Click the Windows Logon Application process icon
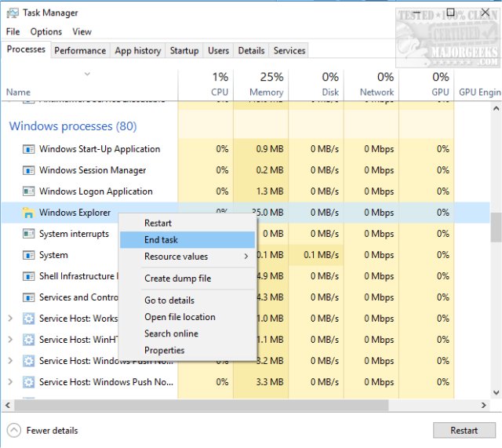This screenshot has width=502, height=448. [28, 191]
